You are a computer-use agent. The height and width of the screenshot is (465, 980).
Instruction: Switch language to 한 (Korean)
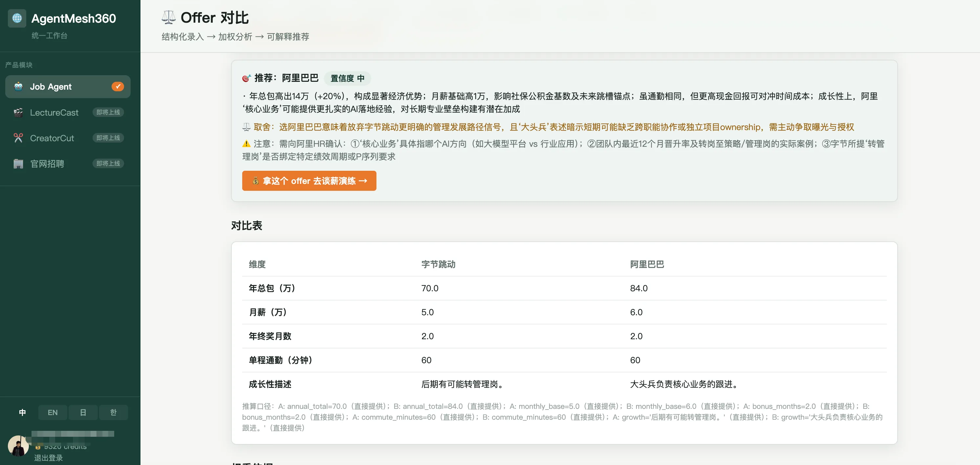(113, 412)
